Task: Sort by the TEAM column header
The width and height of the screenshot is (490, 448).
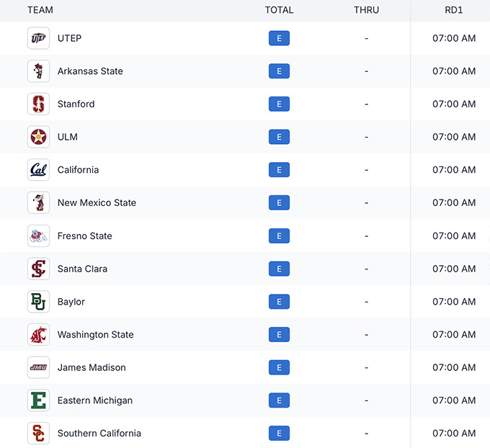Action: pos(40,10)
